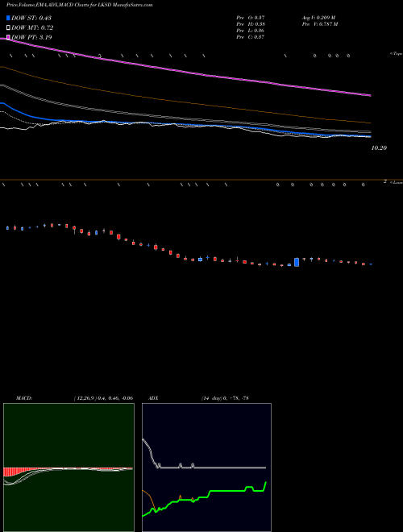Select the 'DOW MT: 0.72' legend text
The width and height of the screenshot is (403, 532).
(x=32, y=28)
